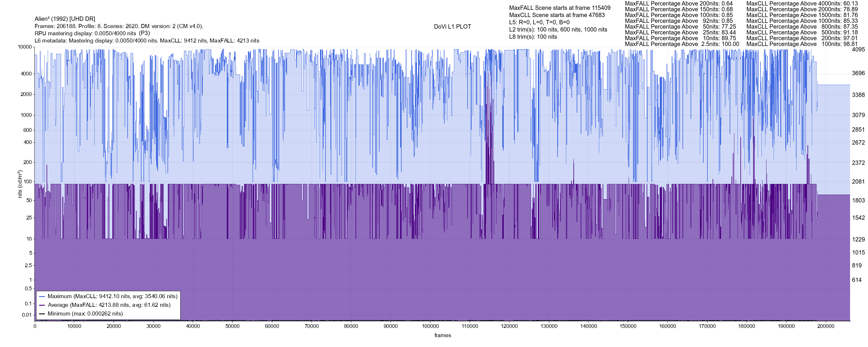Click the 200000 tick on frames axis
The height and width of the screenshot is (347, 868).
coord(826,326)
